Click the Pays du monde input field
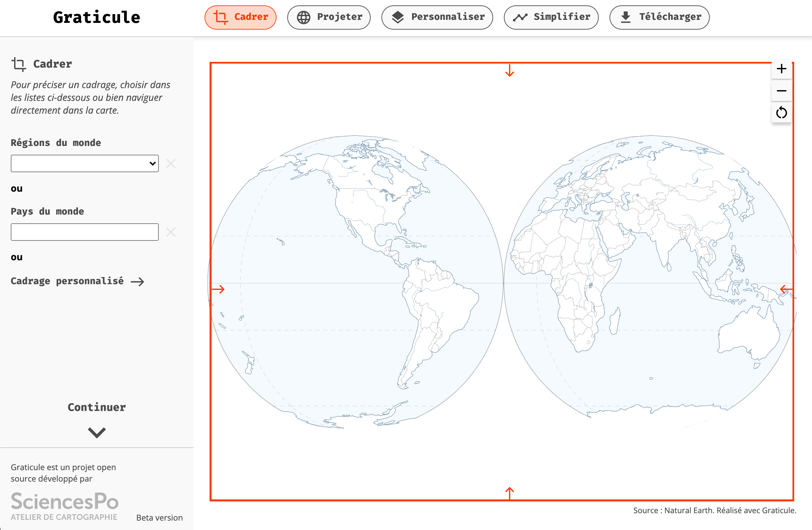The width and height of the screenshot is (812, 530). pyautogui.click(x=85, y=232)
